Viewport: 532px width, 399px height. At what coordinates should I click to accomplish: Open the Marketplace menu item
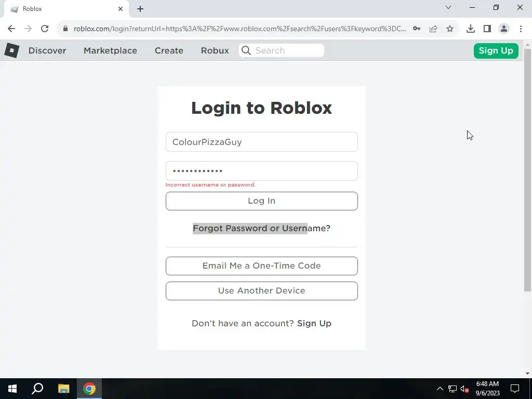pyautogui.click(x=110, y=50)
